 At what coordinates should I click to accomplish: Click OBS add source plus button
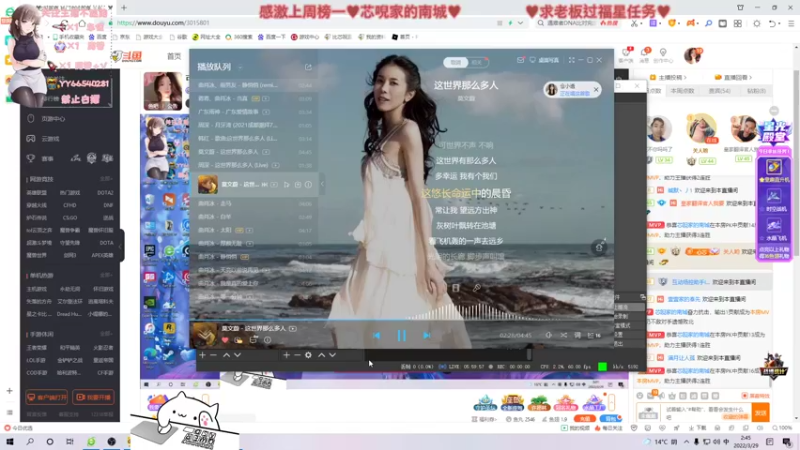tap(286, 355)
